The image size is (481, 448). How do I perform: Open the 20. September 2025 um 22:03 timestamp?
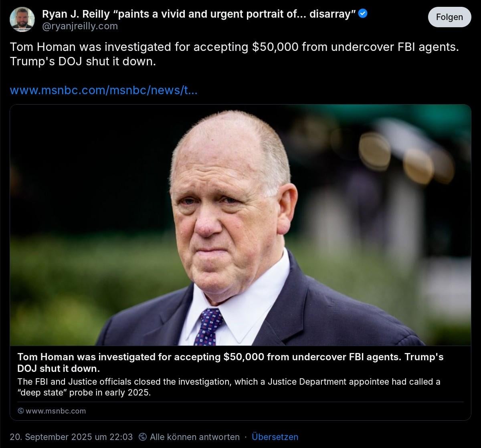tap(71, 437)
